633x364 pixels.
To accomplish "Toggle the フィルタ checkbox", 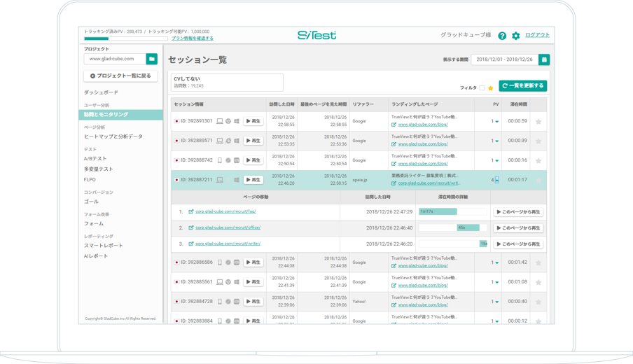I will pos(482,88).
